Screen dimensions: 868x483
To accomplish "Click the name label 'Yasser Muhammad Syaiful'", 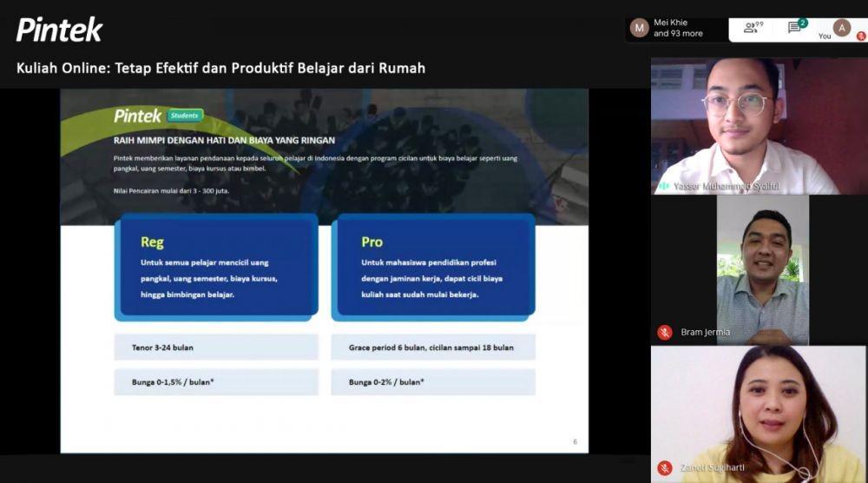I will coord(726,186).
